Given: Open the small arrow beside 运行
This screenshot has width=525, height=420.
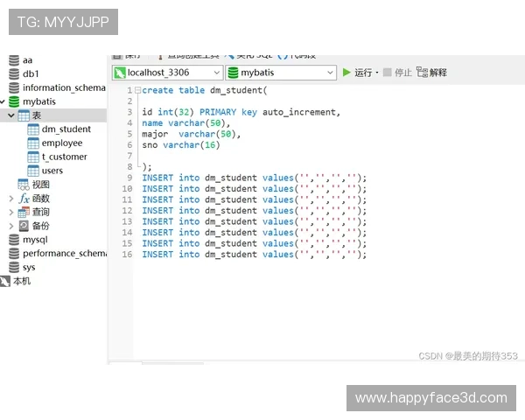Looking at the screenshot, I should pos(377,73).
